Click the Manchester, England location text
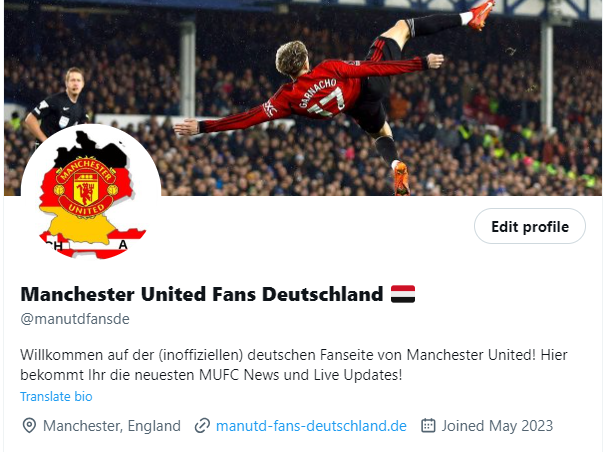The image size is (608, 452). pyautogui.click(x=112, y=426)
